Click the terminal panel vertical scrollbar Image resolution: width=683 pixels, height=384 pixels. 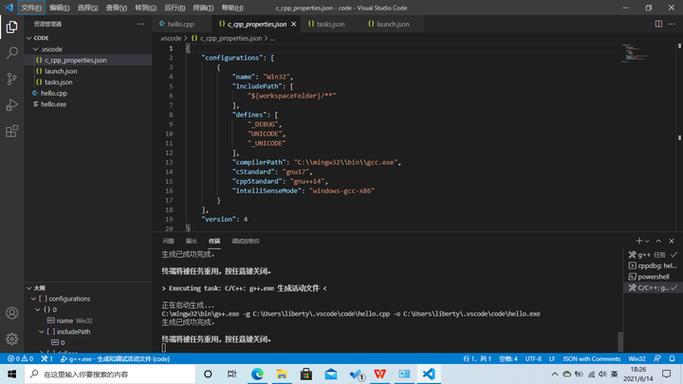[x=620, y=341]
